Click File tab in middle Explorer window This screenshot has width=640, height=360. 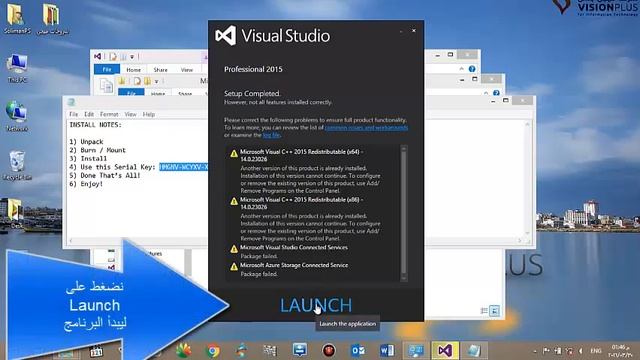131,93
